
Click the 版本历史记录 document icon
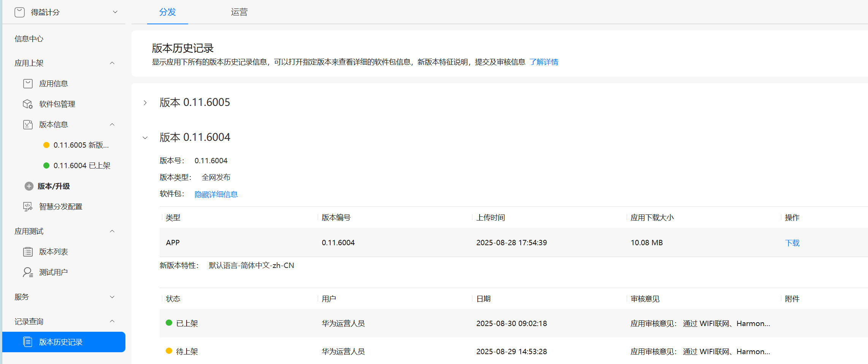28,342
